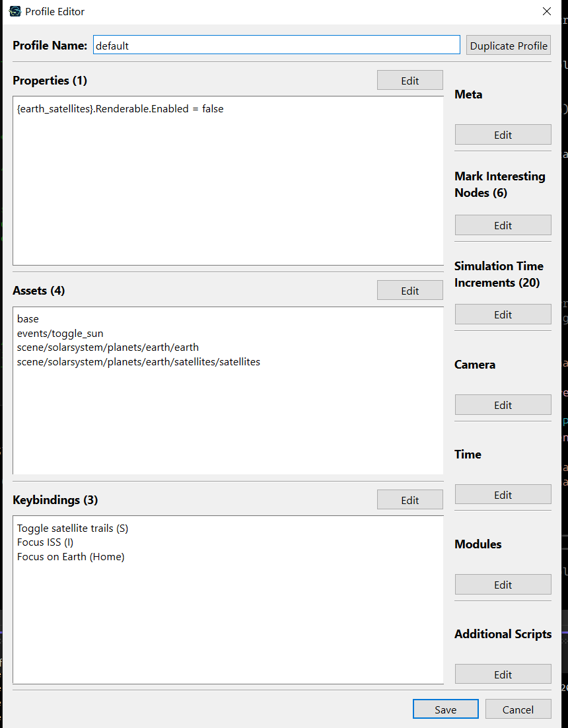Select the base asset entry
This screenshot has width=568, height=728.
[28, 318]
